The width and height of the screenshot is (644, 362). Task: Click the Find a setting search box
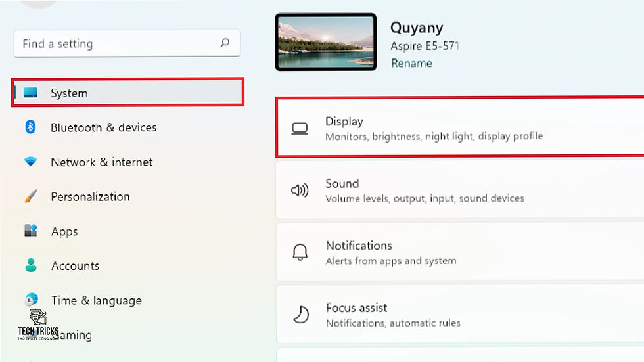click(x=127, y=43)
